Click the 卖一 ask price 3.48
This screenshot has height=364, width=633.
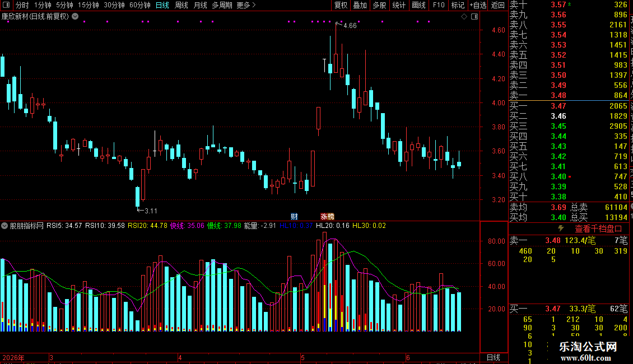tap(558, 95)
